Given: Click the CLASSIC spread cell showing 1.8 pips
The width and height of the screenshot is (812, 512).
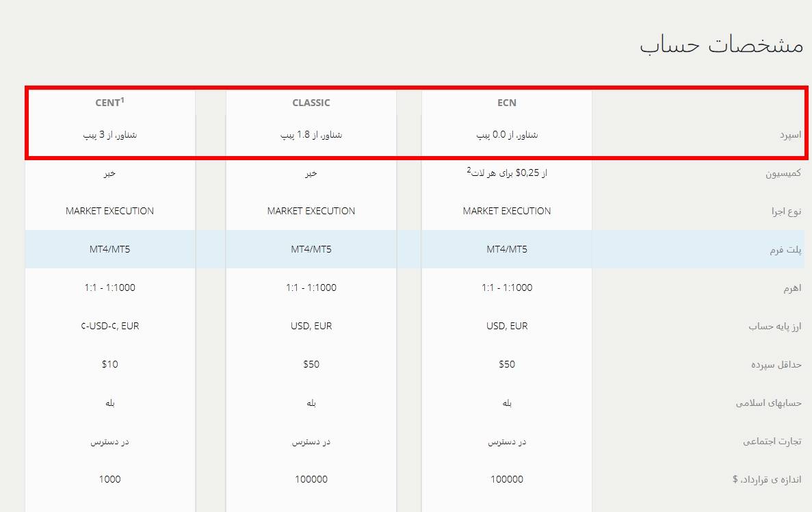Looking at the screenshot, I should click(311, 135).
